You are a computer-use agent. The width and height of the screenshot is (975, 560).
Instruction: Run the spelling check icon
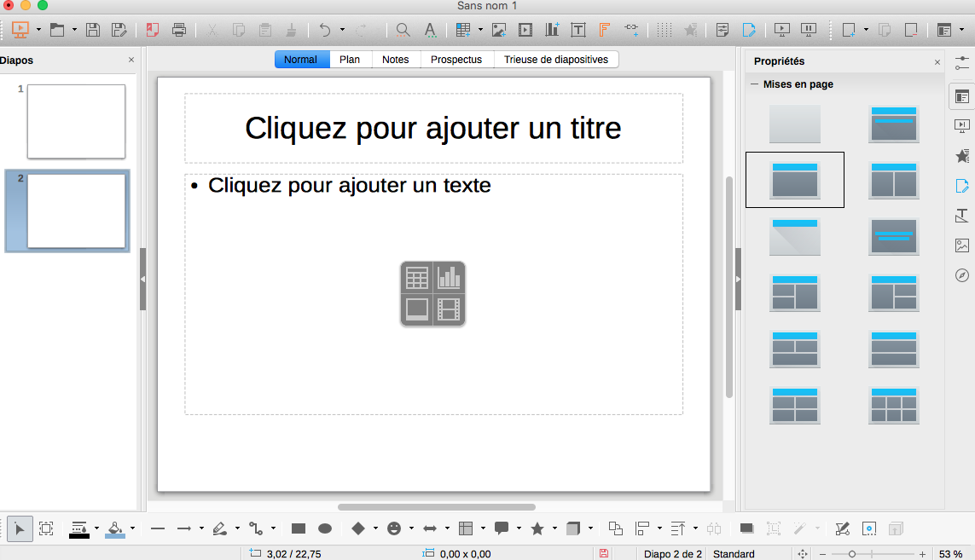click(430, 29)
